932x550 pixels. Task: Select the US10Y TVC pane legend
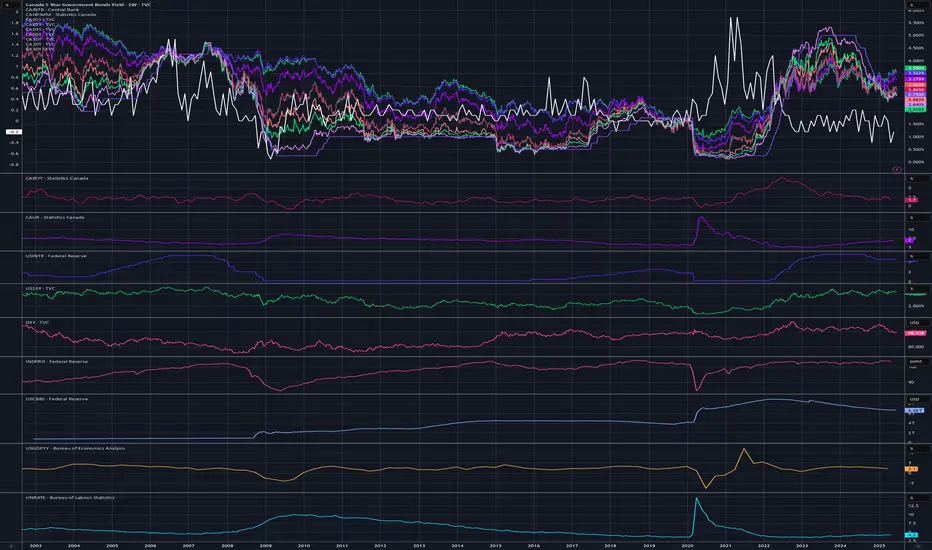[40, 289]
